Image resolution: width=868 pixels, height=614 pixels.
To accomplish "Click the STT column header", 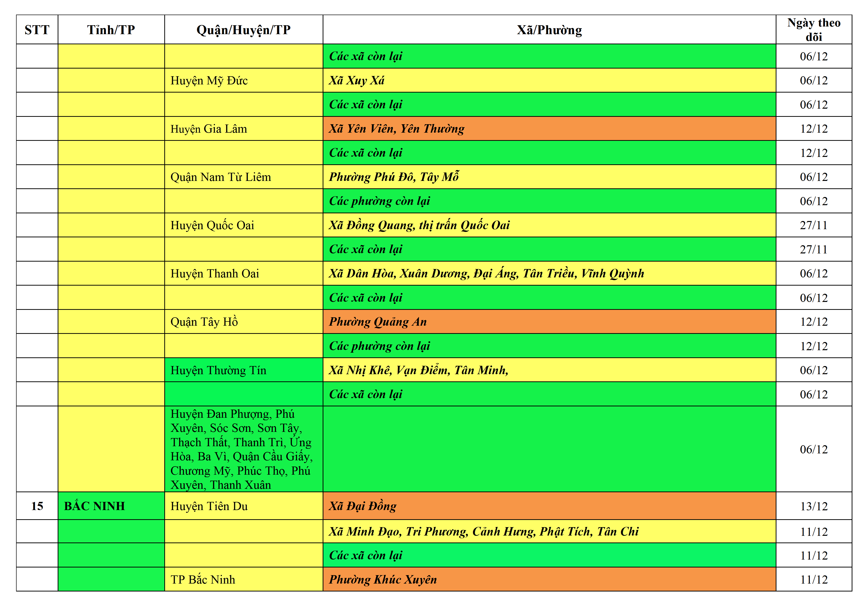I will click(x=37, y=30).
